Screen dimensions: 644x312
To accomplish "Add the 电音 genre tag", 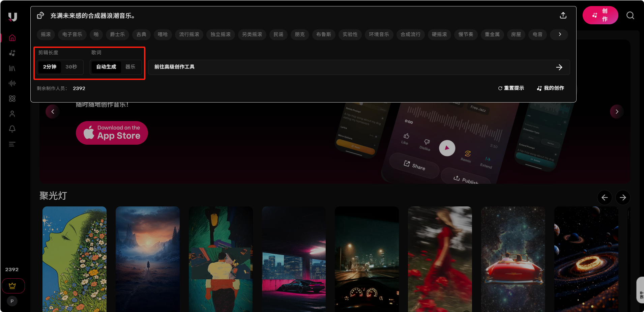I will [x=537, y=34].
